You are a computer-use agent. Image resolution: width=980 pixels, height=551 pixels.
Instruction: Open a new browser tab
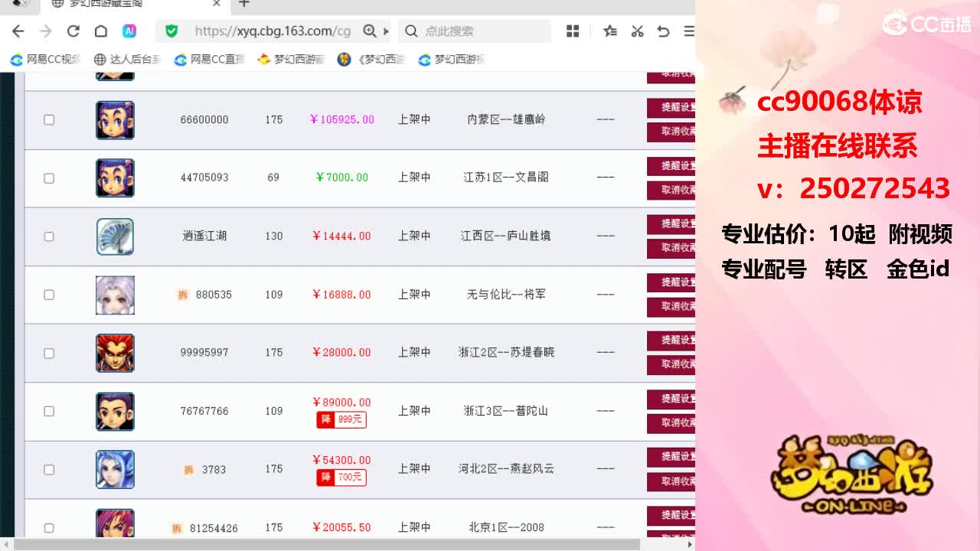(244, 4)
